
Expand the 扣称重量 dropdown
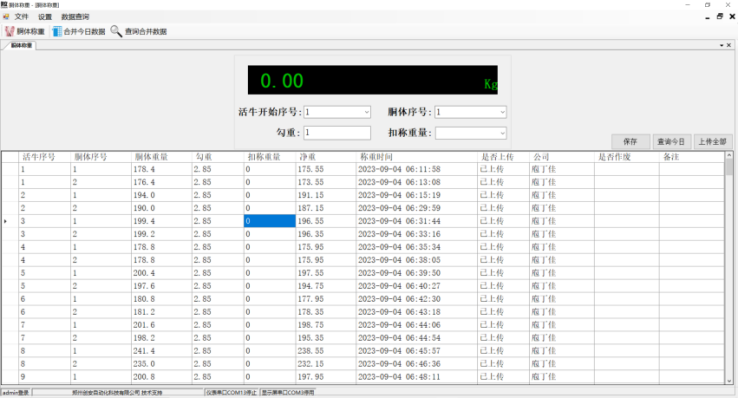point(502,133)
